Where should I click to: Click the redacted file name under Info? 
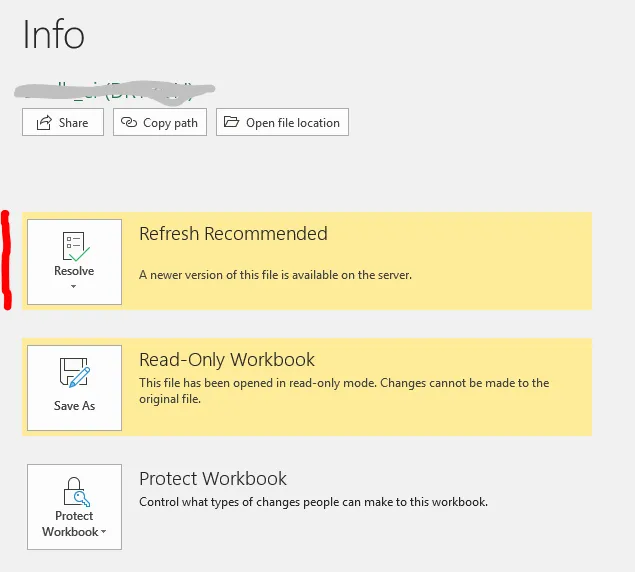[115, 91]
